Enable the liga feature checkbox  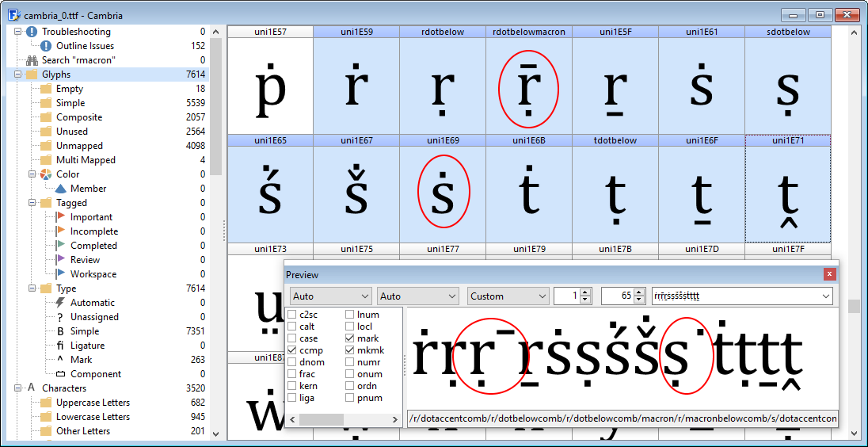(x=291, y=398)
